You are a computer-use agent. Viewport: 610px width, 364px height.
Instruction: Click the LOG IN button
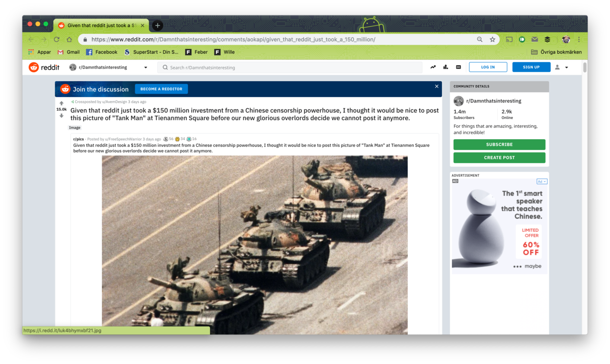point(488,67)
